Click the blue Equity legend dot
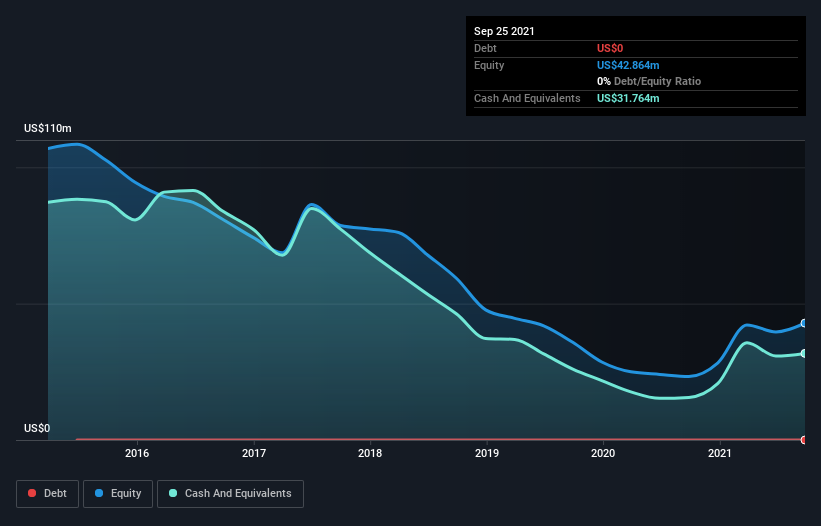Screen dimensions: 821x526 pos(99,493)
